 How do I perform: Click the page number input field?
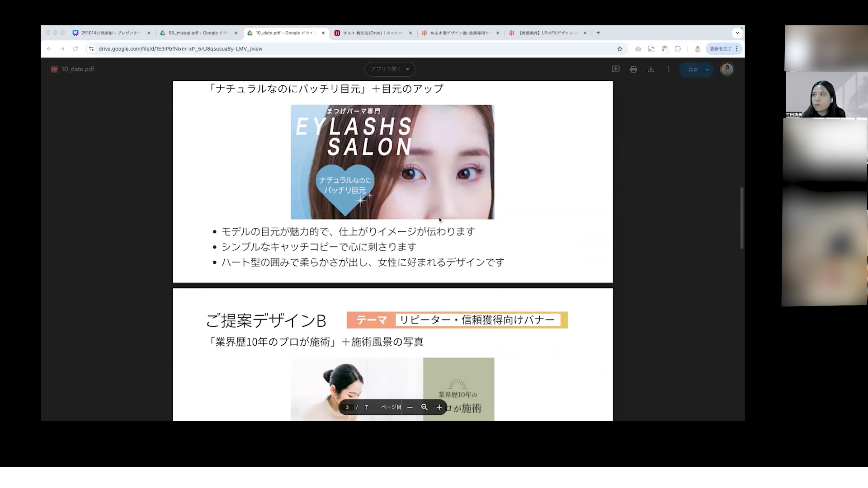pos(347,407)
